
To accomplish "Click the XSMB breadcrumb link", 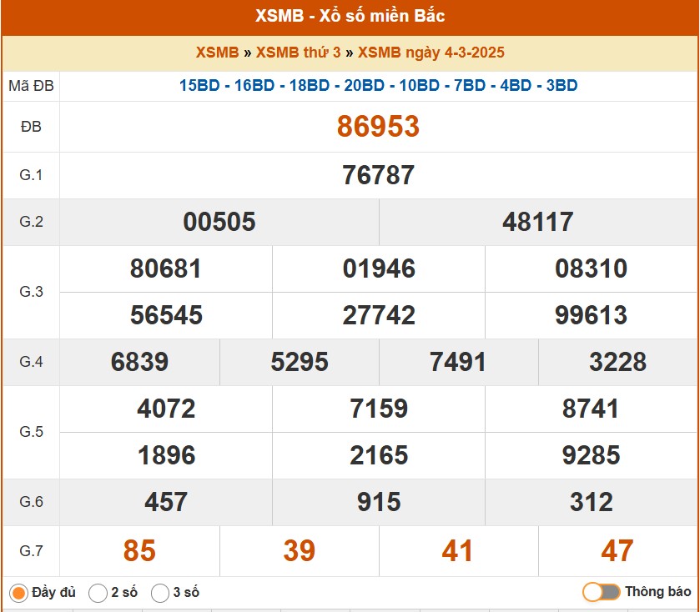I will 217,53.
